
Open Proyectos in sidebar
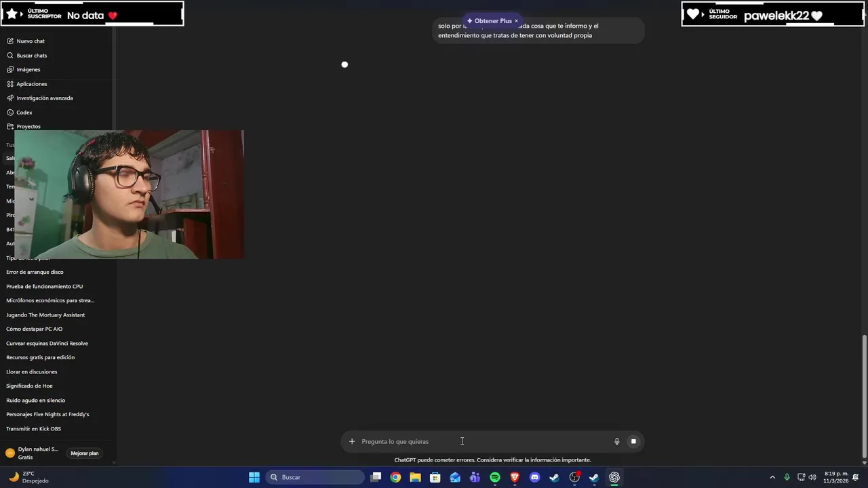(x=28, y=127)
